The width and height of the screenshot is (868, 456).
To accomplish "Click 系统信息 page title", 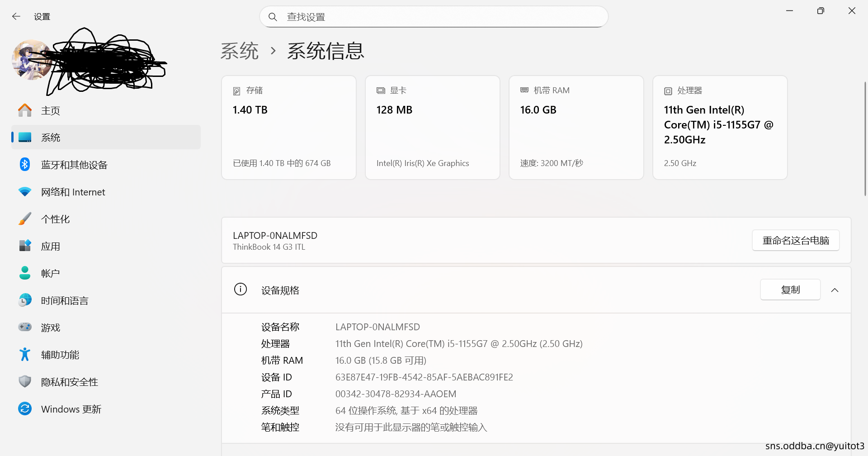I will (325, 51).
